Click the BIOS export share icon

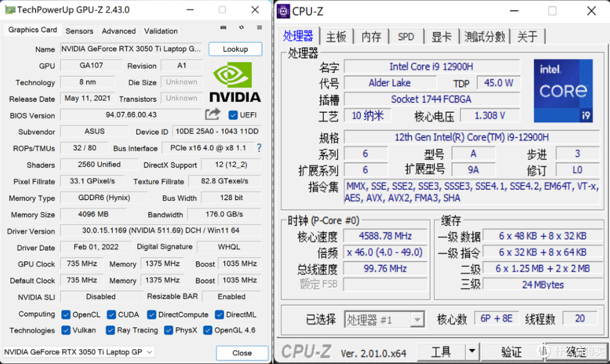(212, 115)
